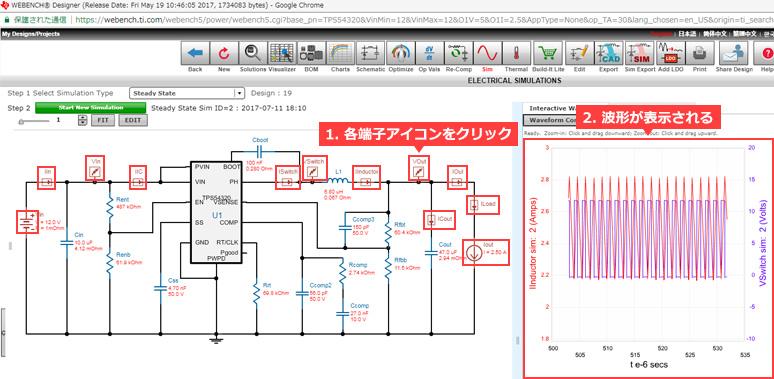Click the FIT button

pyautogui.click(x=103, y=120)
